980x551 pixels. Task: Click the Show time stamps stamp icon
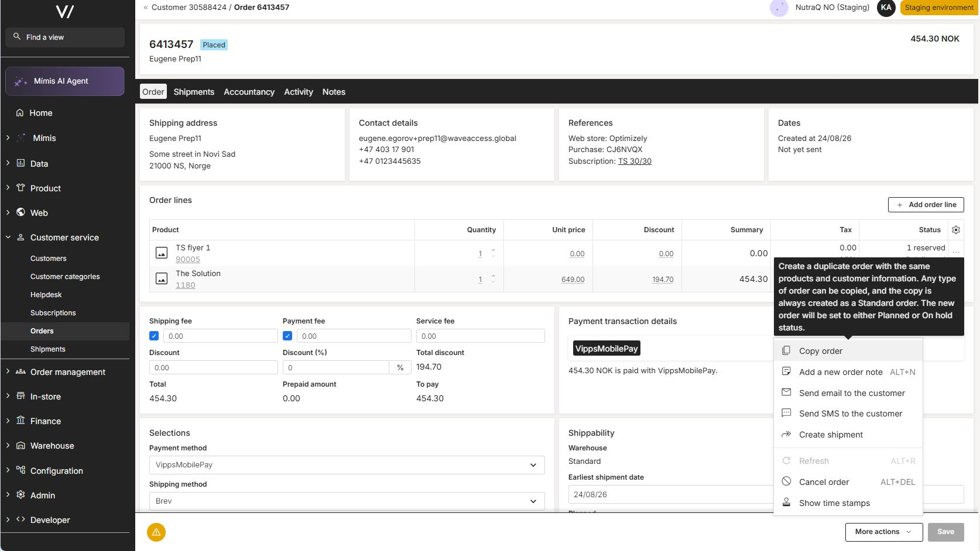786,502
